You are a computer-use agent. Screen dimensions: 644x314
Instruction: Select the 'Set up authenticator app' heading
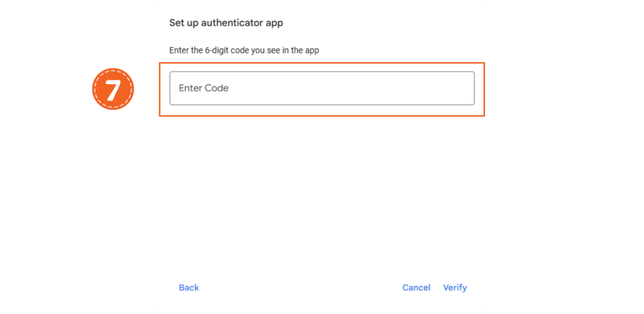pos(226,23)
